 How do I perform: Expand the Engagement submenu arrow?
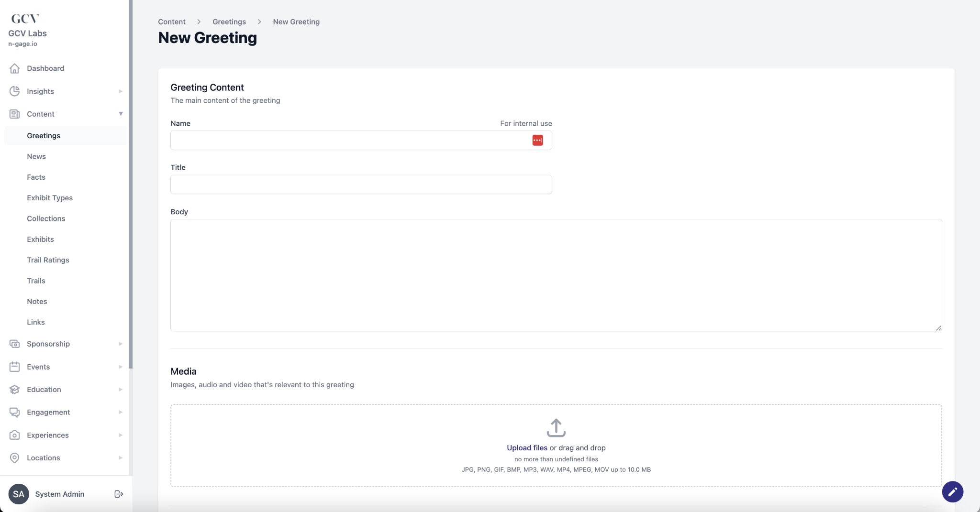[x=121, y=412]
